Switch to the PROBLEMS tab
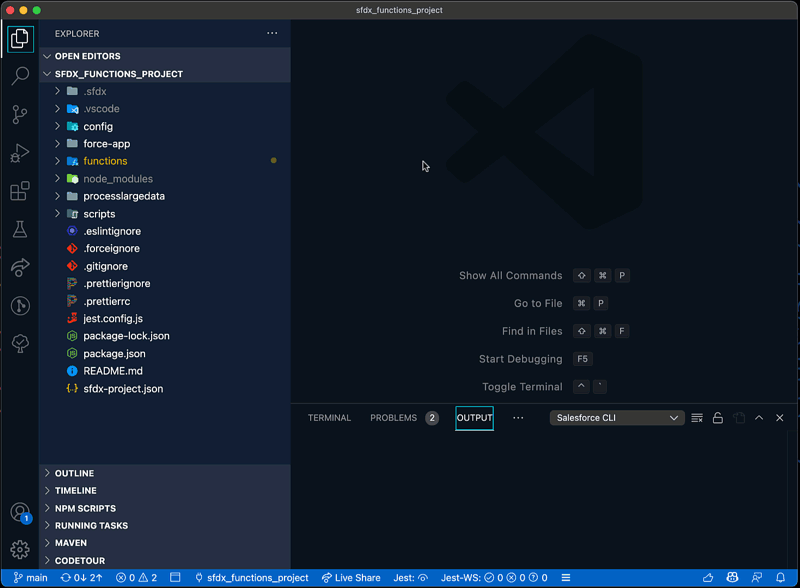The height and width of the screenshot is (588, 800). click(404, 418)
